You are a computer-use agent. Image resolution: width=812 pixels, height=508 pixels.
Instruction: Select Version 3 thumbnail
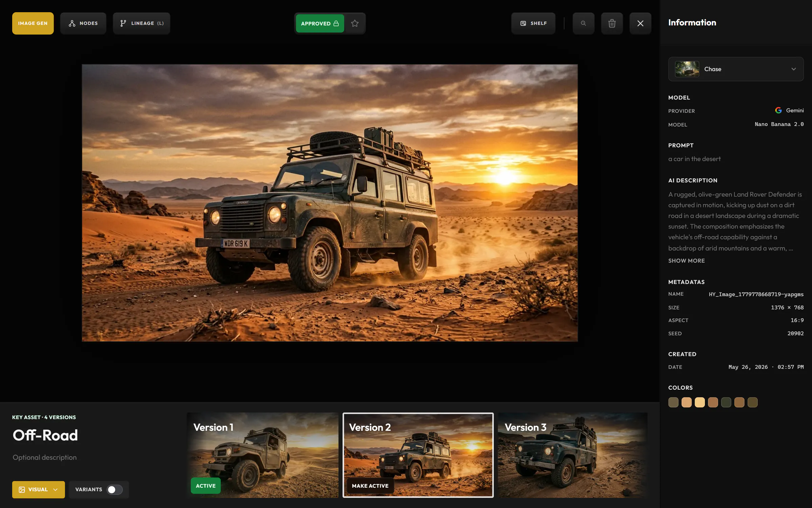[573, 455]
